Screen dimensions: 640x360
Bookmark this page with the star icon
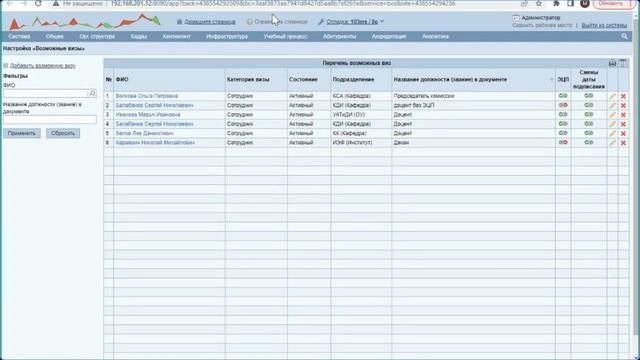tap(539, 3)
